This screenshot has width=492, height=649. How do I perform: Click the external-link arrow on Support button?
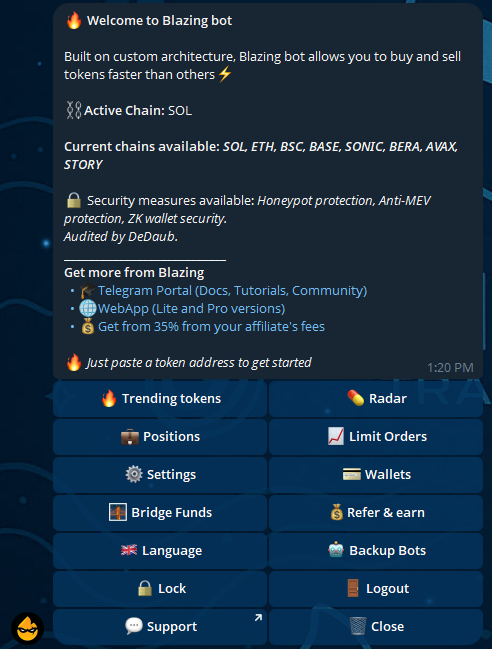pyautogui.click(x=258, y=618)
